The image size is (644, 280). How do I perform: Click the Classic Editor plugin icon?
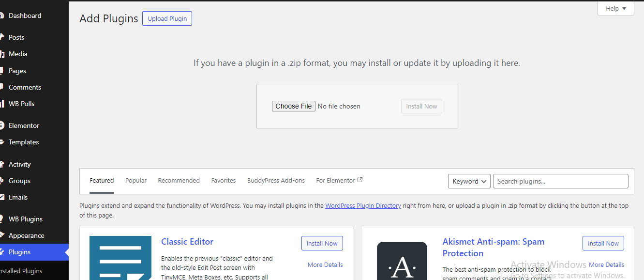tap(120, 258)
